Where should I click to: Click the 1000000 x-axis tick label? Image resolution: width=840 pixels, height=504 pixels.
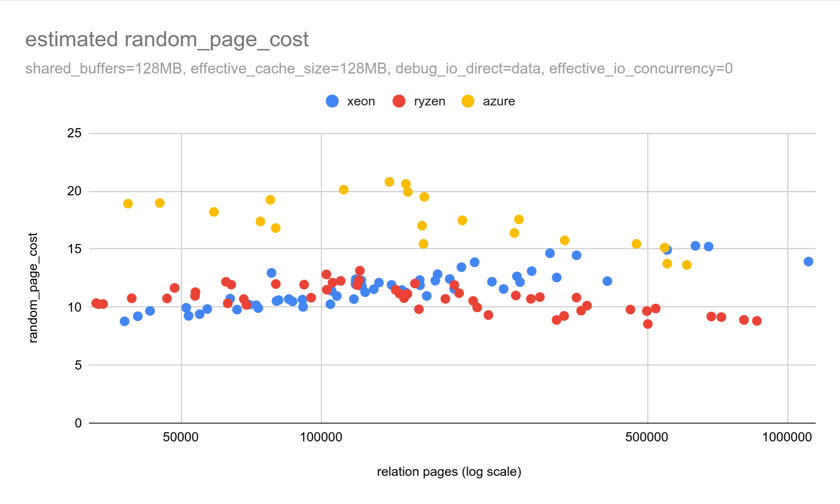pyautogui.click(x=787, y=437)
